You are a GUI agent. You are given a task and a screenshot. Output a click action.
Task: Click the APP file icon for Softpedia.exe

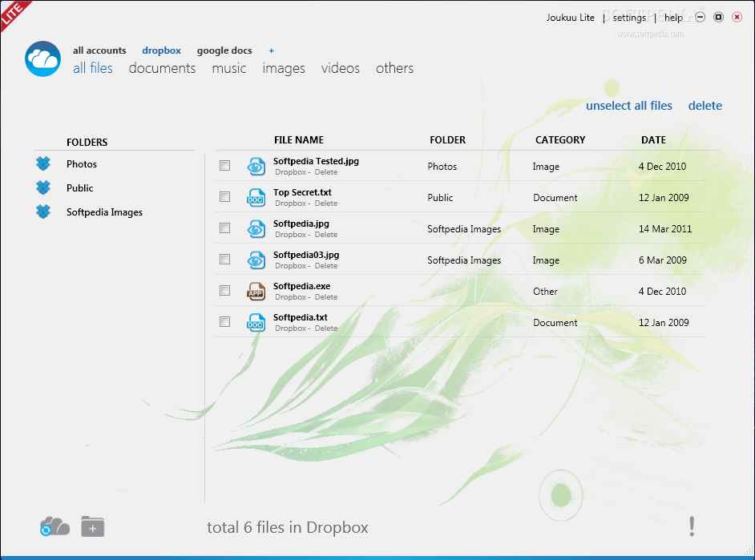(256, 292)
